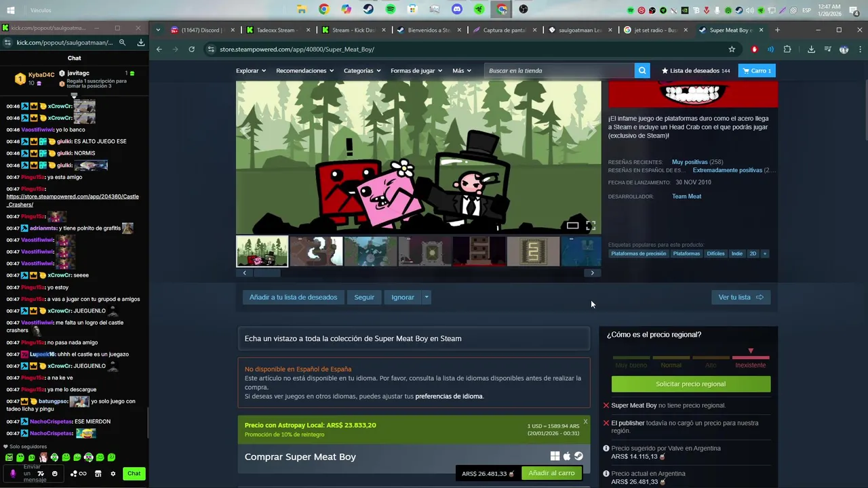This screenshot has width=868, height=488.
Task: Open chat settings gear in Kick
Action: tap(113, 474)
